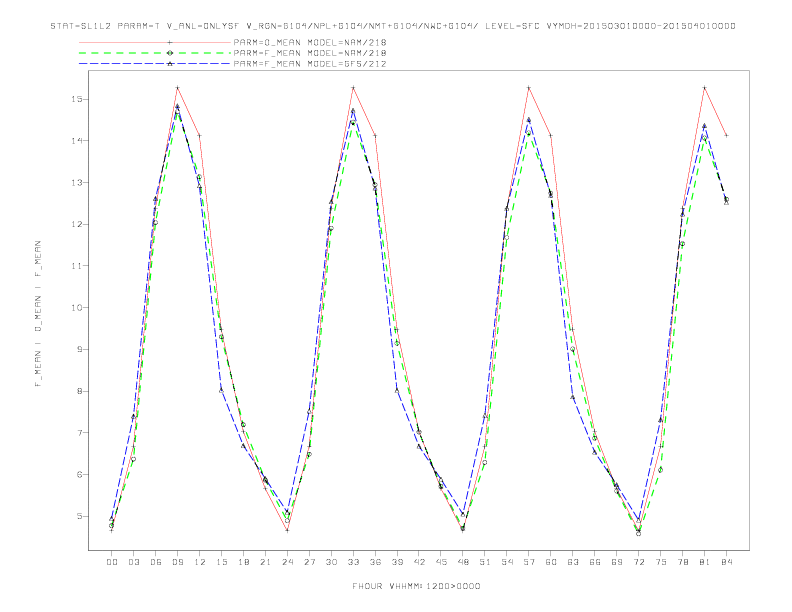Click forecast hour label 51 on x-axis

485,562
